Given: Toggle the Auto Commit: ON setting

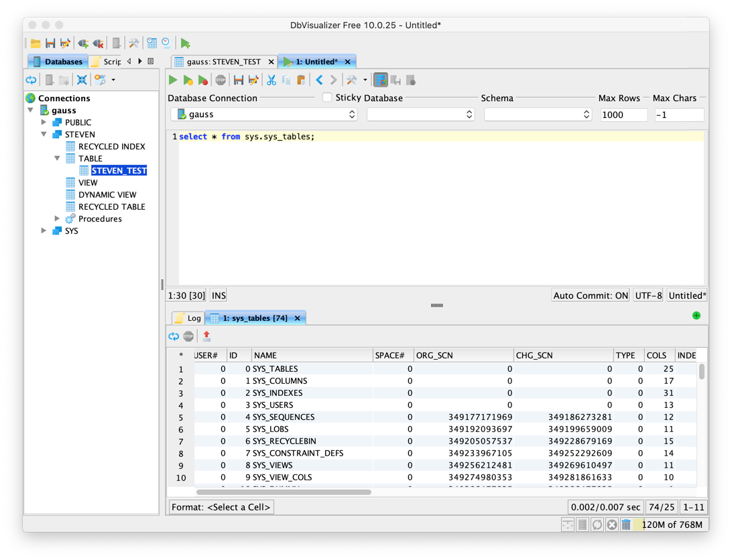Looking at the screenshot, I should pyautogui.click(x=591, y=295).
